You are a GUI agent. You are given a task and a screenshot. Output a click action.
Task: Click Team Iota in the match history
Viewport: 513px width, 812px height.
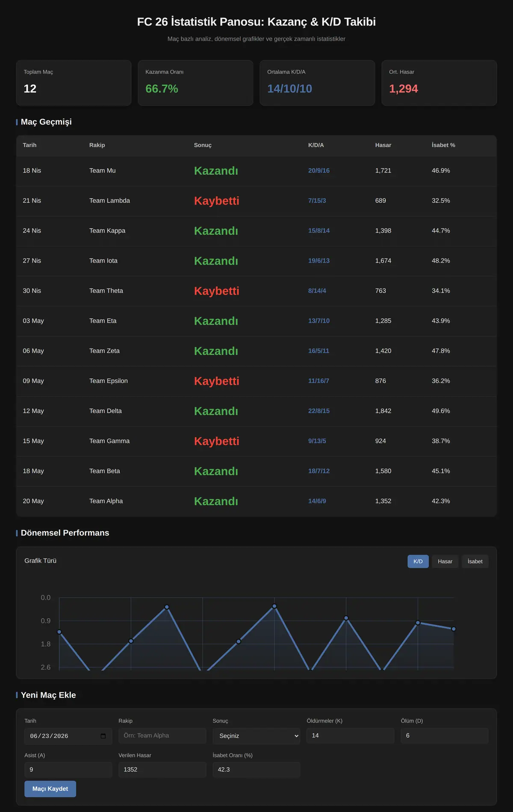coord(103,261)
